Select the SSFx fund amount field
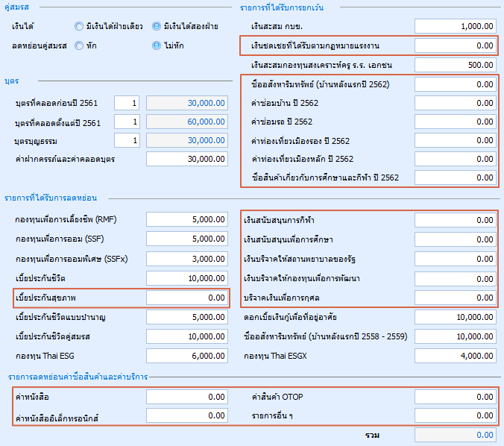 point(187,258)
